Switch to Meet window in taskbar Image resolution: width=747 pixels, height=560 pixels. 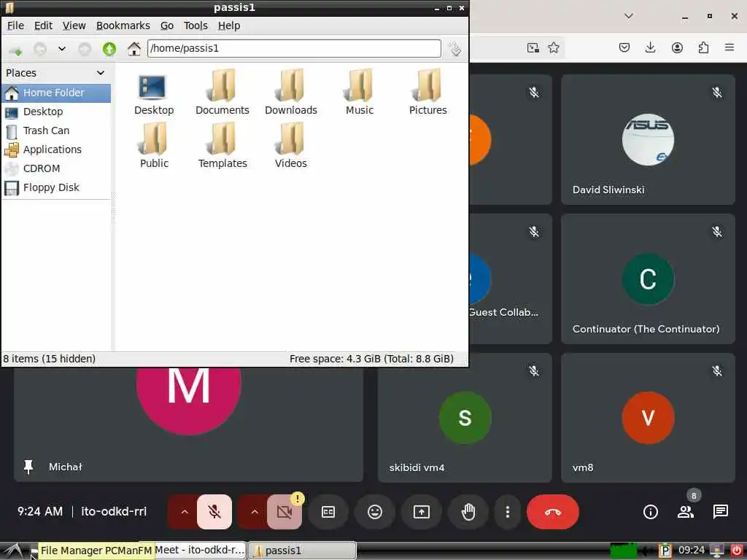click(200, 550)
